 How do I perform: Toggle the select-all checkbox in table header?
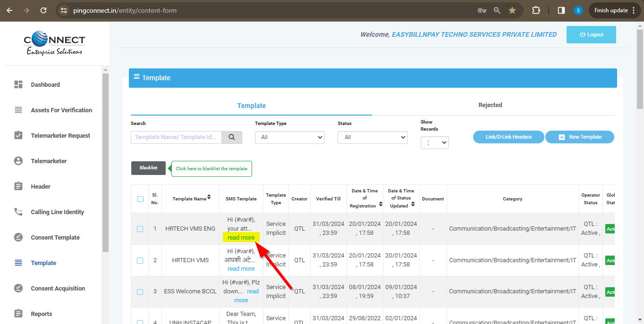tap(140, 199)
